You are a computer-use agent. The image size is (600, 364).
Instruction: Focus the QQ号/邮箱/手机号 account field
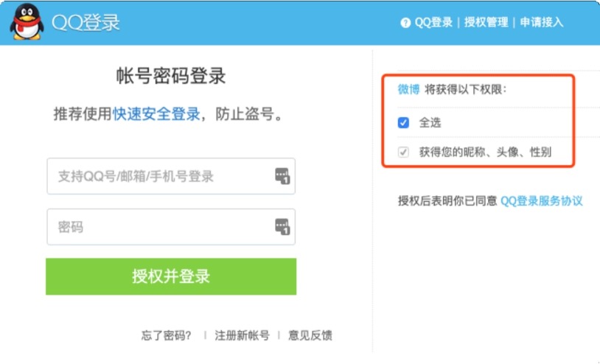(158, 176)
